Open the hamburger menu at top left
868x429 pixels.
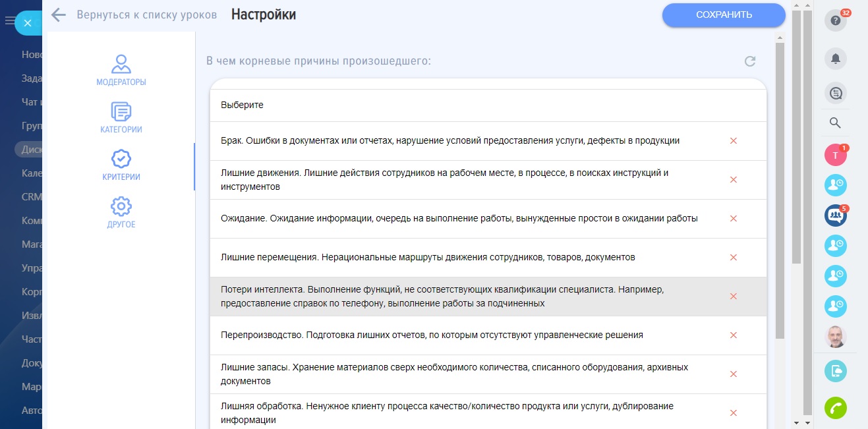pyautogui.click(x=9, y=20)
